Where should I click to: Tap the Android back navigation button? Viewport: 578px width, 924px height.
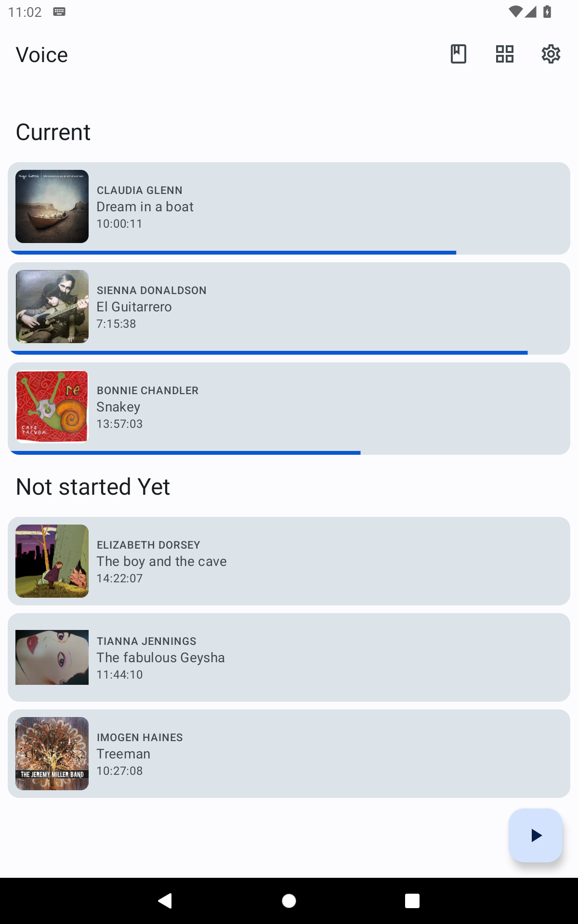tap(165, 900)
